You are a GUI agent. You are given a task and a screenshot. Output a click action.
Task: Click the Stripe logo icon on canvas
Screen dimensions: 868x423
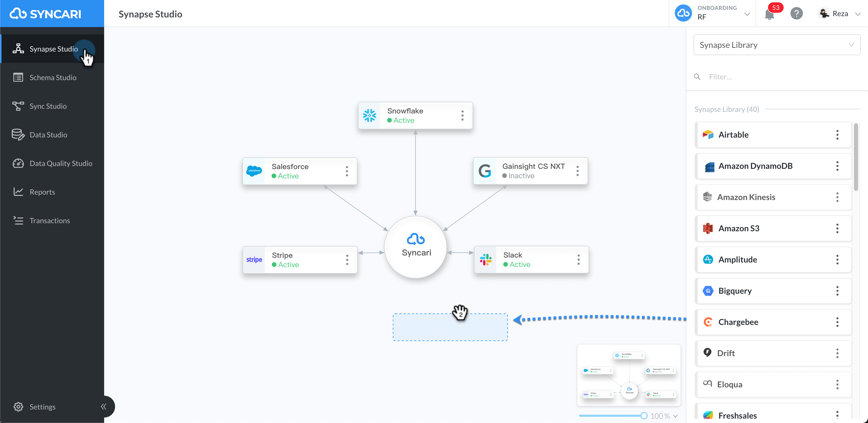254,260
